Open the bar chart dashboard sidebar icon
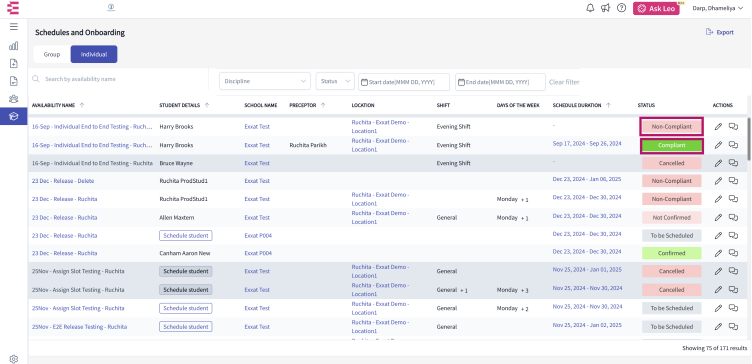The width and height of the screenshot is (752, 364). point(13,46)
